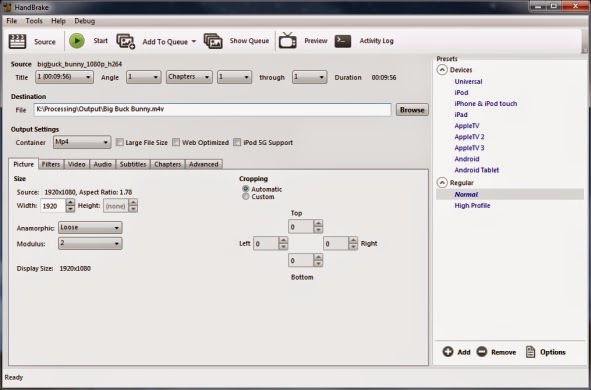Click the Activity Log terminal icon

343,41
